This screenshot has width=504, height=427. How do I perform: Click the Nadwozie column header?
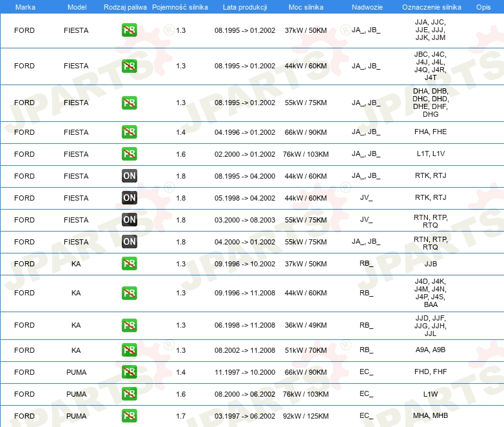point(367,7)
